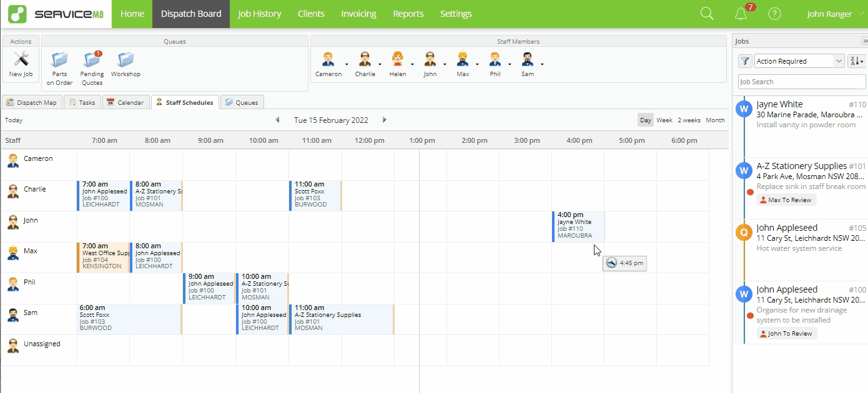Open the help question mark icon
This screenshot has width=868, height=393.
coord(775,14)
